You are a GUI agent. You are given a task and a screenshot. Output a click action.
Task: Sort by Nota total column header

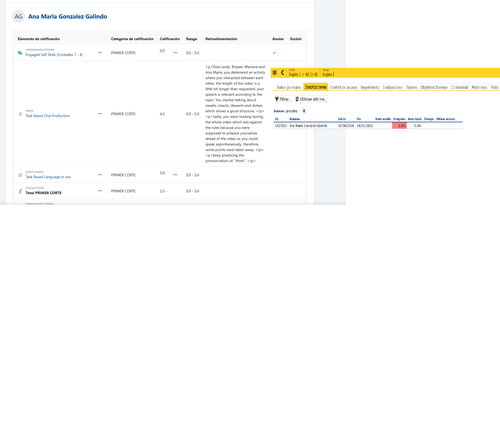click(415, 119)
